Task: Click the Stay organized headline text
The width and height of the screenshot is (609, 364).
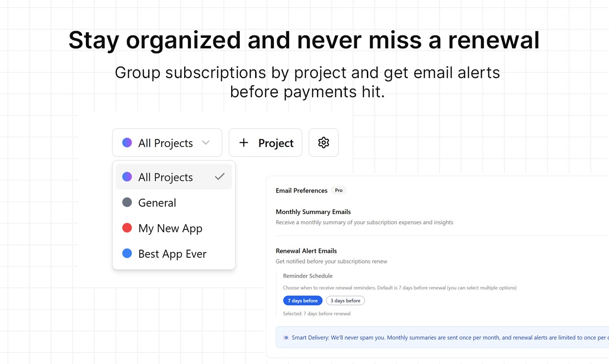Action: click(x=304, y=40)
